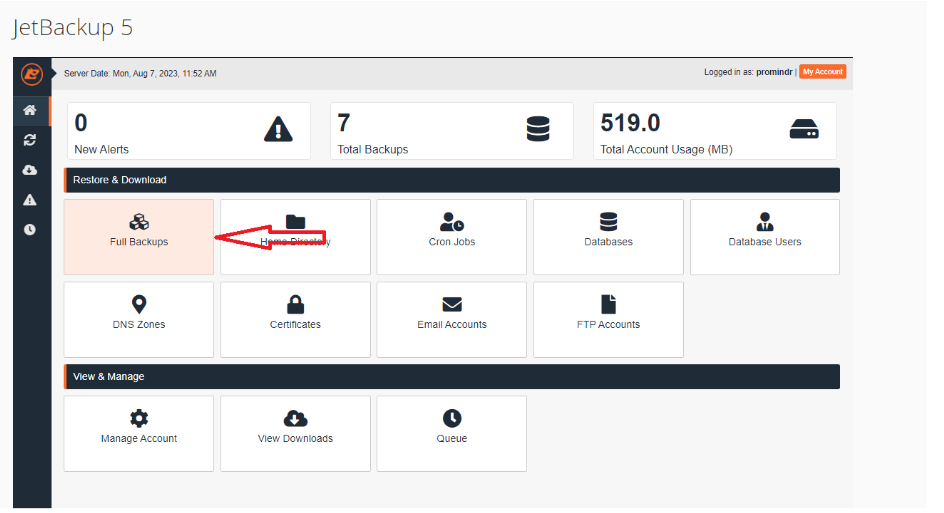Open the FTP Accounts tile
This screenshot has width=944, height=513.
(608, 320)
